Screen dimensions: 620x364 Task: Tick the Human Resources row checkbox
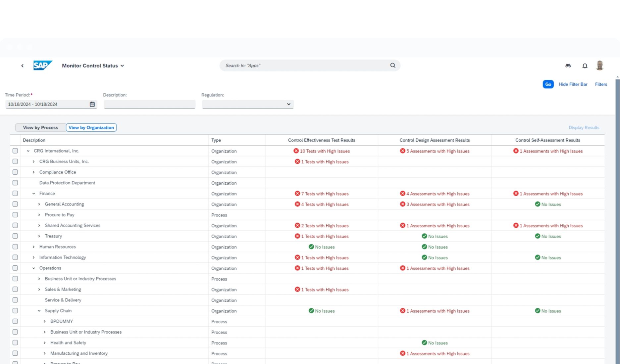[15, 247]
